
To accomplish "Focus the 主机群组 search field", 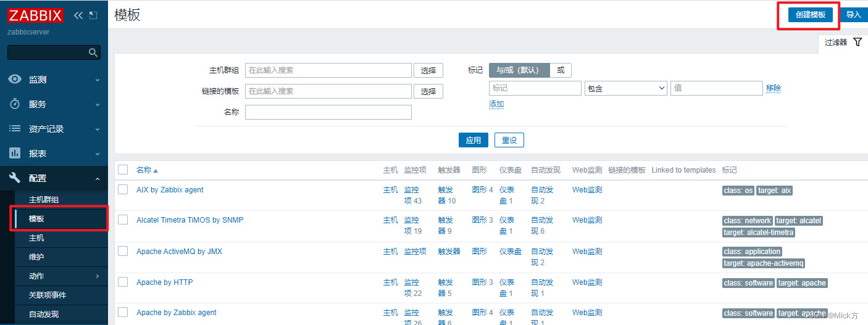I will (x=328, y=70).
